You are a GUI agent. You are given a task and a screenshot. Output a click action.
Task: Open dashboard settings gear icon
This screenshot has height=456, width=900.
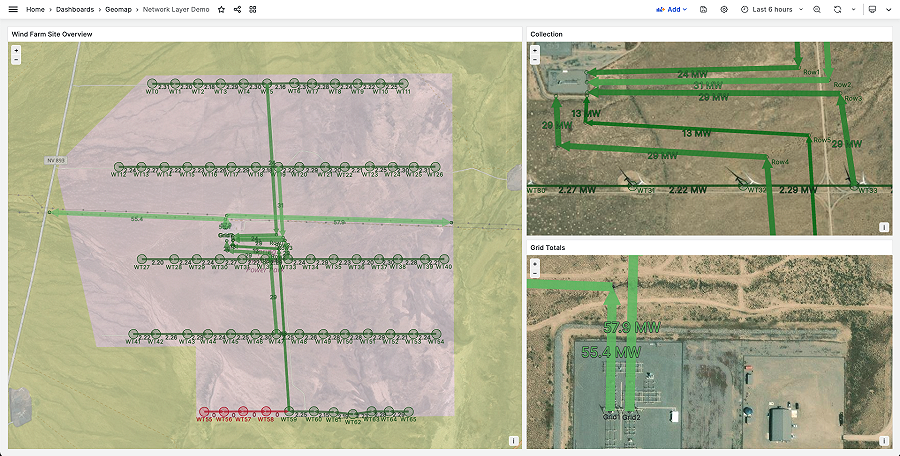pyautogui.click(x=724, y=10)
